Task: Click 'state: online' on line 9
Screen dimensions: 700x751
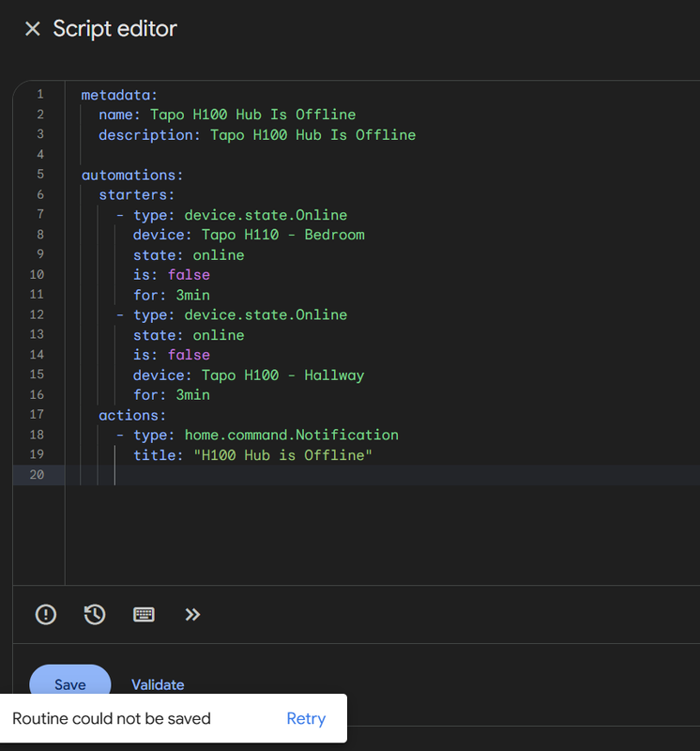Action: (x=189, y=254)
